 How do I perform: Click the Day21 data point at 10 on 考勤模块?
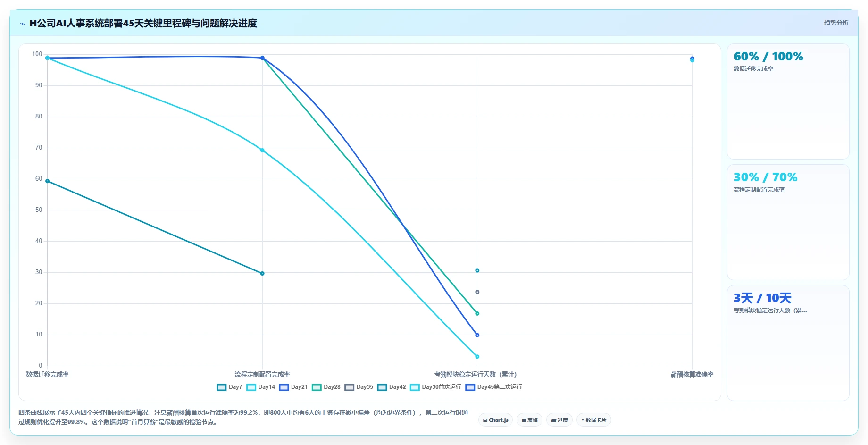point(477,335)
